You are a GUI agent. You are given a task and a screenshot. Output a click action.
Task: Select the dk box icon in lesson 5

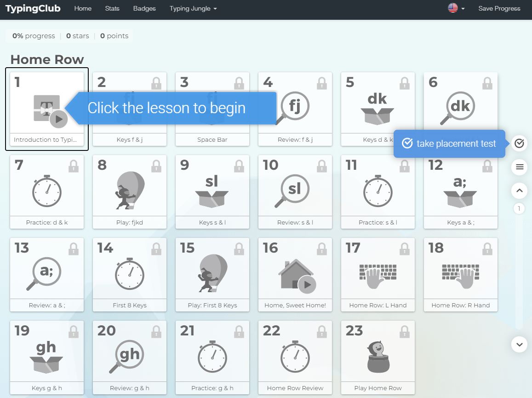pyautogui.click(x=378, y=108)
